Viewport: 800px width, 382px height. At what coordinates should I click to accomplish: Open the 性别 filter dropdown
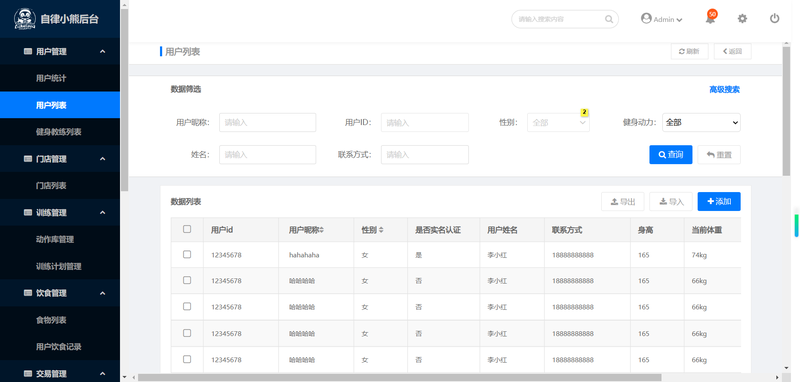558,122
